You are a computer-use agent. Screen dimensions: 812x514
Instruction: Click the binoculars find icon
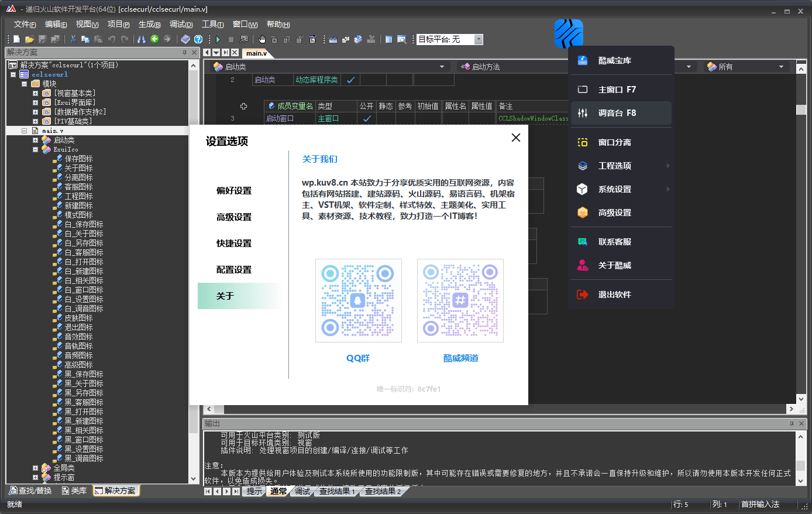[142, 39]
